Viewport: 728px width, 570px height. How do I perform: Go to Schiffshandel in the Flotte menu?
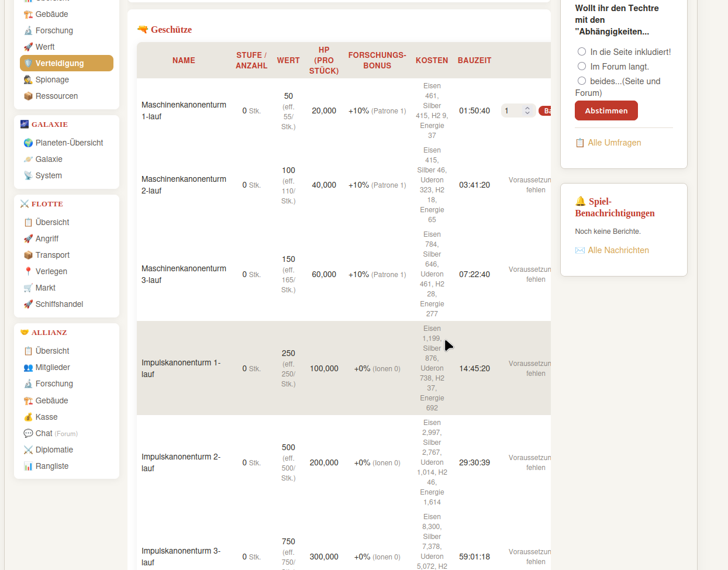(60, 304)
